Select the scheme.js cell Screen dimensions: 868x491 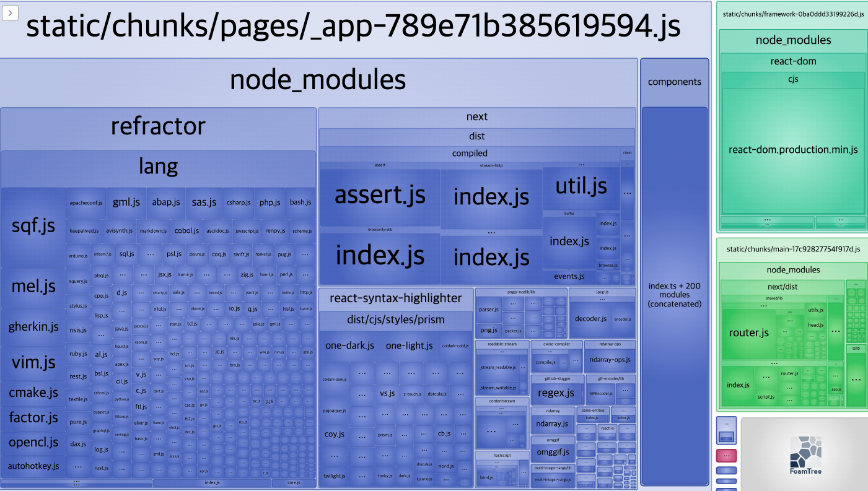click(302, 231)
